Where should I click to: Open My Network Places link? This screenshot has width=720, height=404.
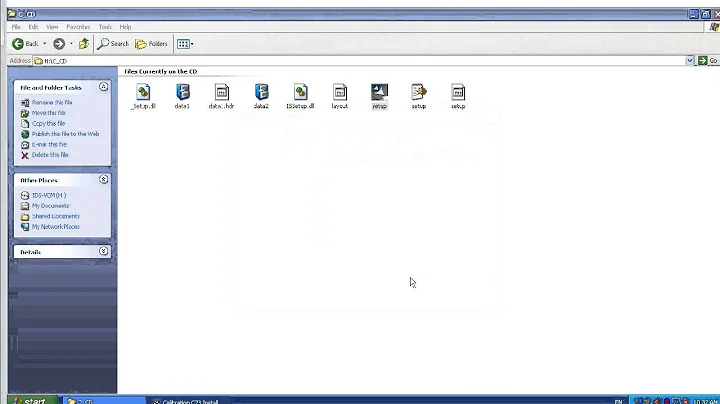[56, 227]
